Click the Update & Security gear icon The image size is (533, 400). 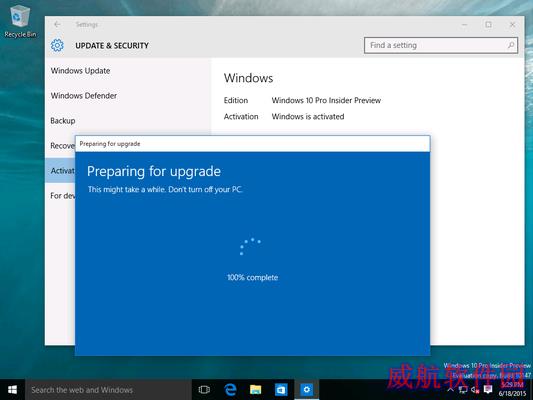57,45
